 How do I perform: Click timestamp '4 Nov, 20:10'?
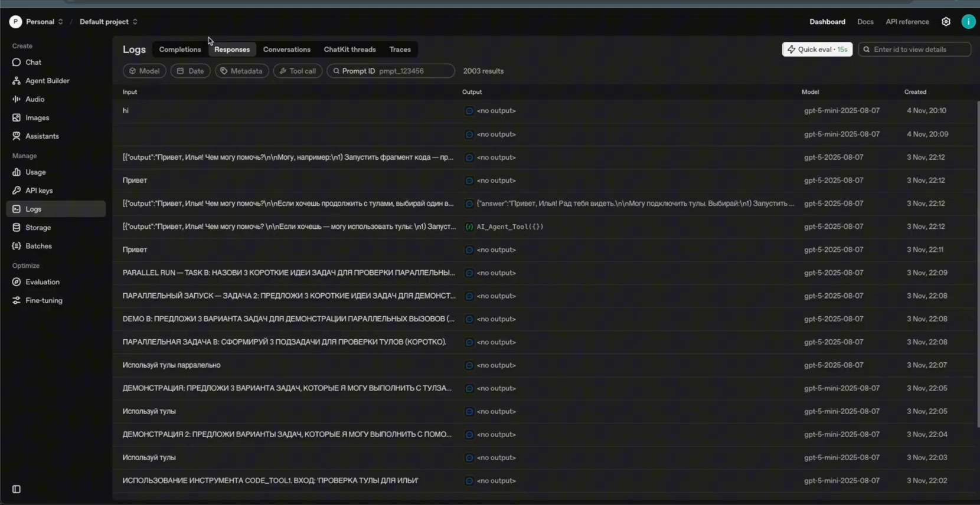click(926, 111)
